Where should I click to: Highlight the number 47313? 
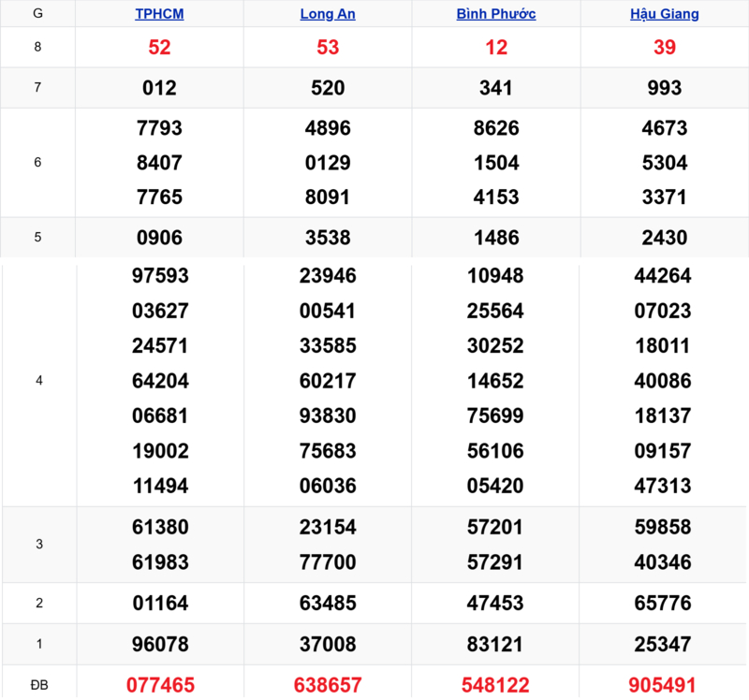(x=663, y=486)
